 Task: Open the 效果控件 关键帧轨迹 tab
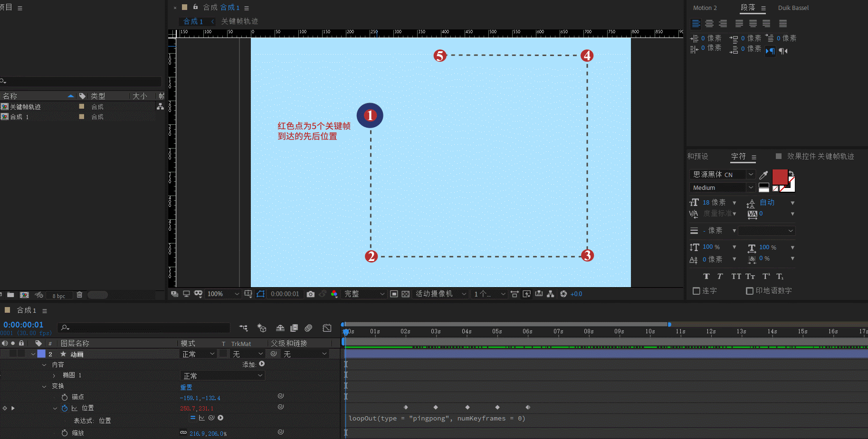[x=820, y=156]
